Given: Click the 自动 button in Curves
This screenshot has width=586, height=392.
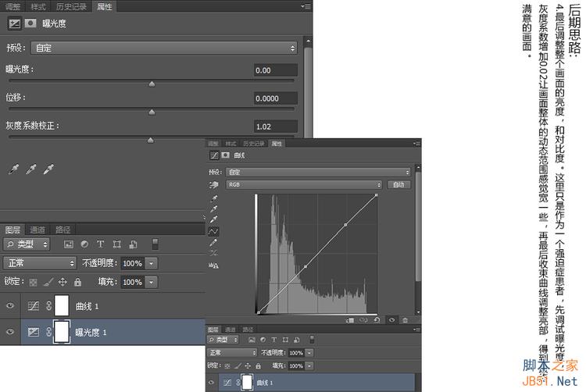Looking at the screenshot, I should [398, 185].
